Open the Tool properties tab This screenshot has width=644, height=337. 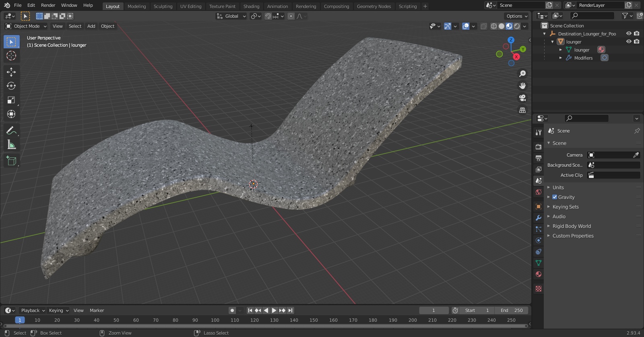click(x=539, y=132)
